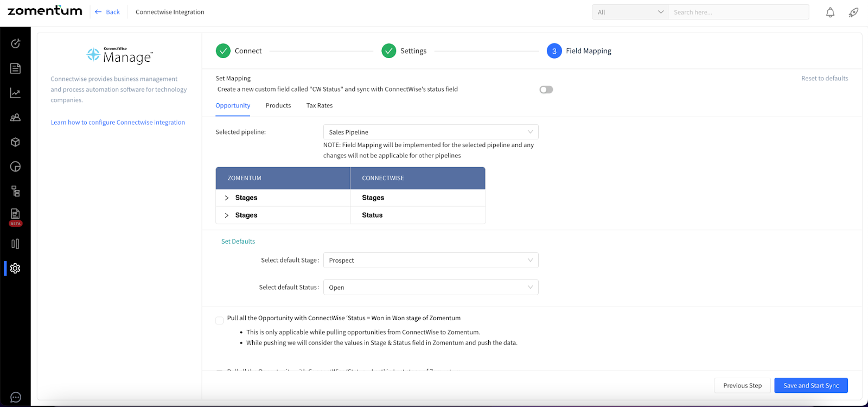Click the ZOMENTUM column header
This screenshot has height=407, width=868.
tap(283, 178)
